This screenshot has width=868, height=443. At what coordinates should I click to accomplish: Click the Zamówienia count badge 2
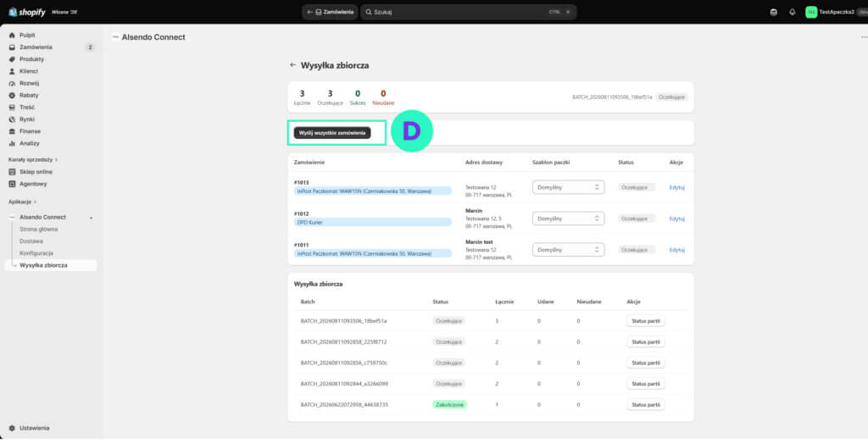[x=90, y=47]
